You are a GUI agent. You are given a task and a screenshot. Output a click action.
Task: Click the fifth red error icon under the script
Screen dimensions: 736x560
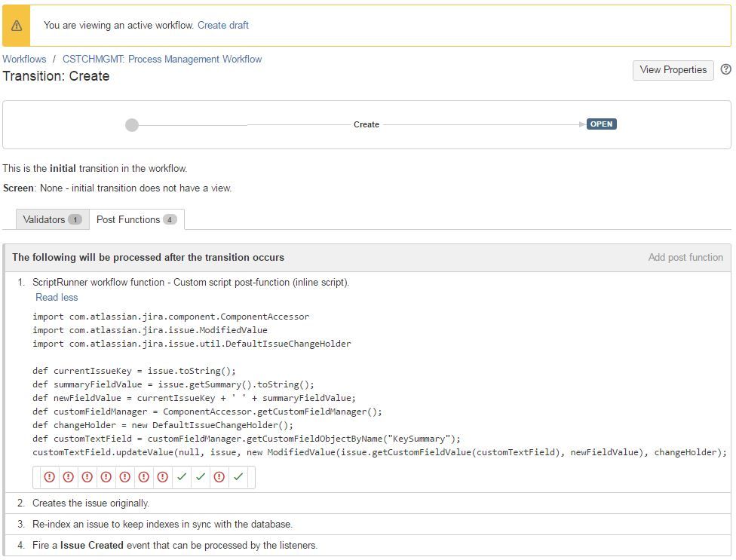point(125,477)
